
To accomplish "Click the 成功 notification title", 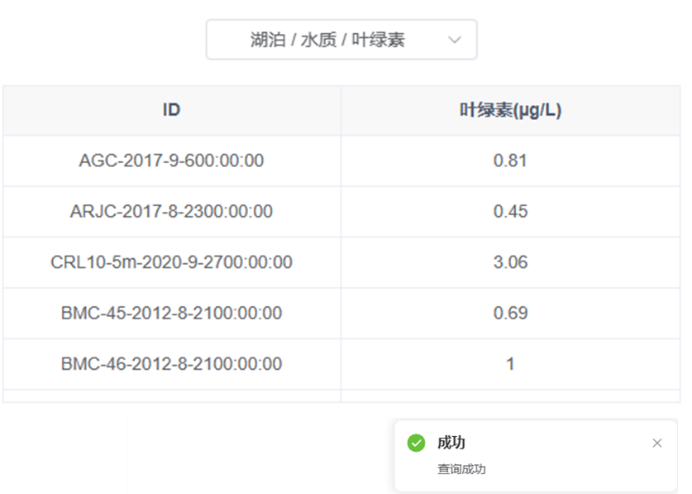I will (451, 443).
